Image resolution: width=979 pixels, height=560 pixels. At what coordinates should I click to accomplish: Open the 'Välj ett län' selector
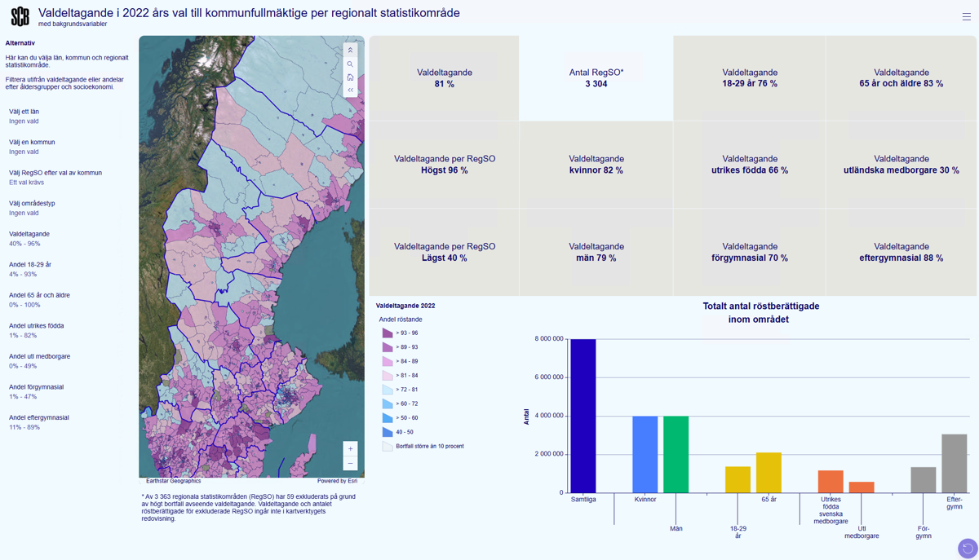coord(24,117)
